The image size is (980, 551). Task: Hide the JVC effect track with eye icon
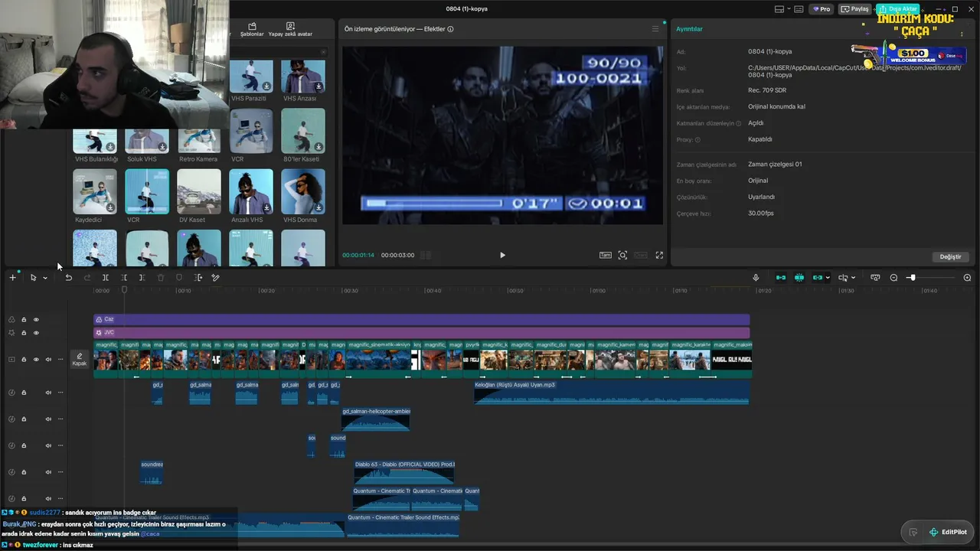[x=36, y=333]
